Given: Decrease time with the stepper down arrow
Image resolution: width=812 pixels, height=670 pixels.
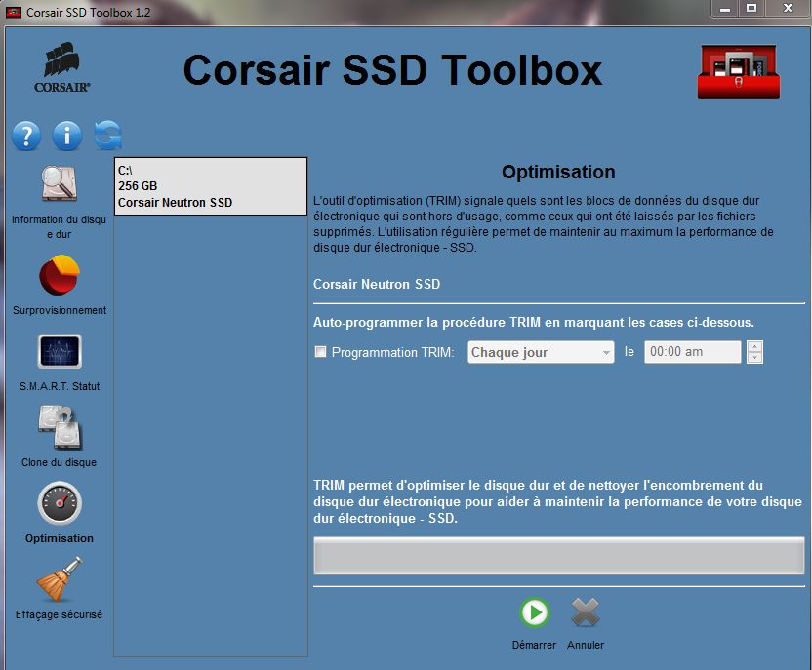Looking at the screenshot, I should [755, 358].
